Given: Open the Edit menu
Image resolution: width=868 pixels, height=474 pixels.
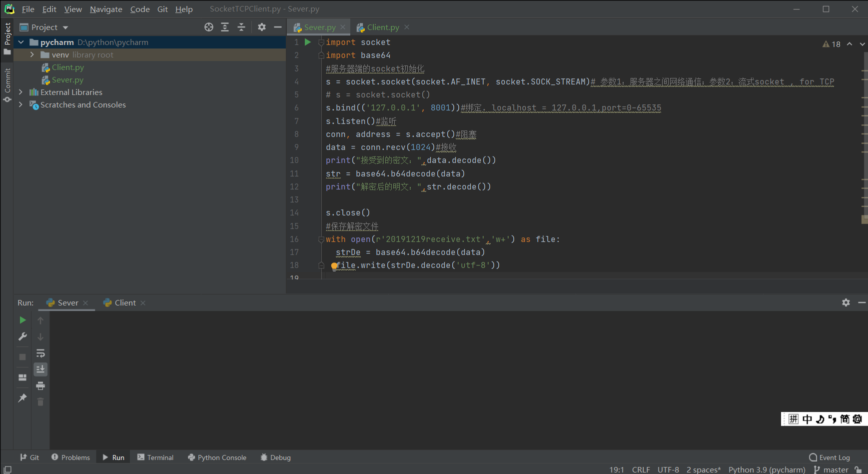Looking at the screenshot, I should (49, 9).
